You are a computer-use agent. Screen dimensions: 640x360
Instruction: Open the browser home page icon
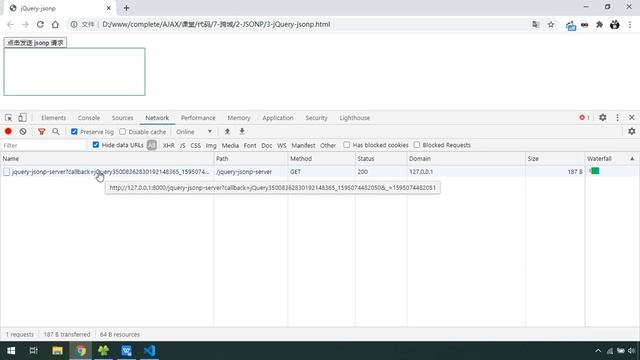tap(55, 24)
